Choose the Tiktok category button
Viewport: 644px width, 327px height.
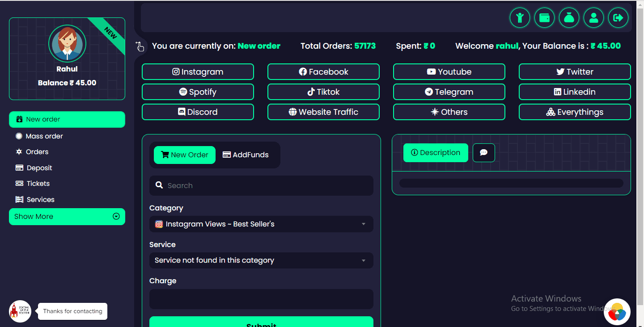click(323, 92)
